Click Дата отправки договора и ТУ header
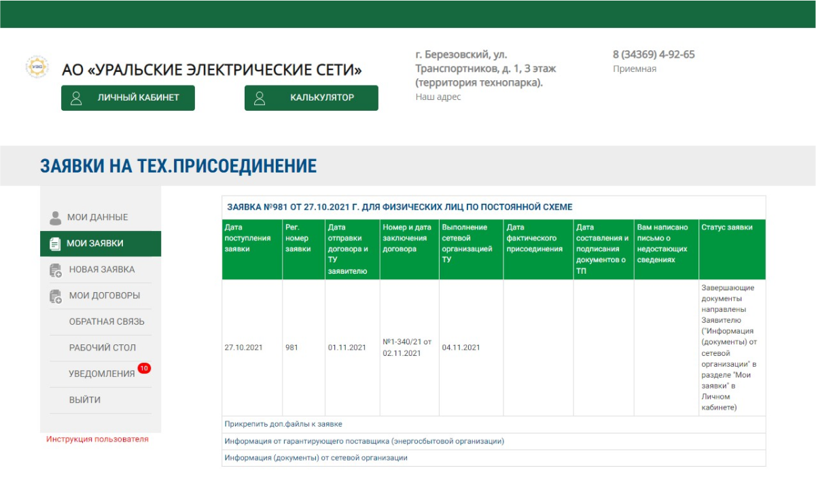 353,249
